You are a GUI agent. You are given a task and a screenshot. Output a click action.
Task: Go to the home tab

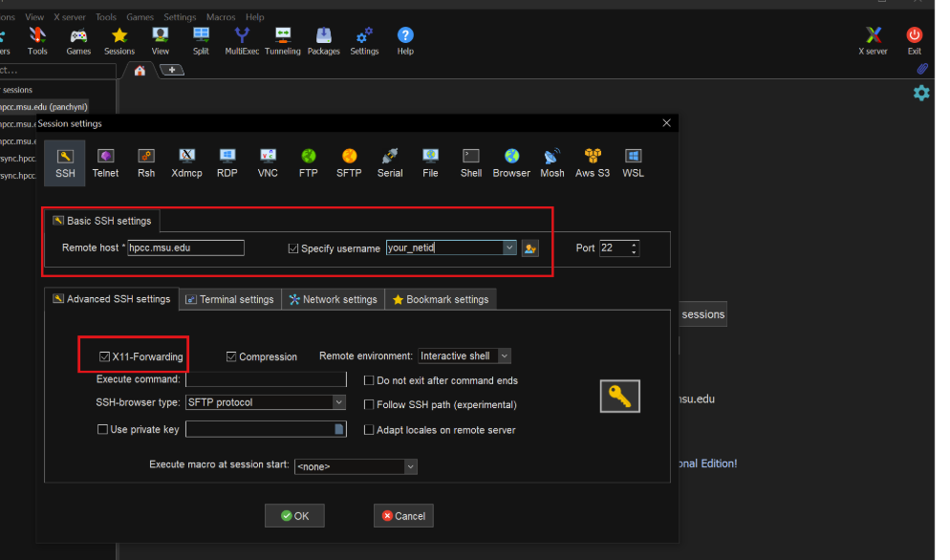tap(140, 71)
